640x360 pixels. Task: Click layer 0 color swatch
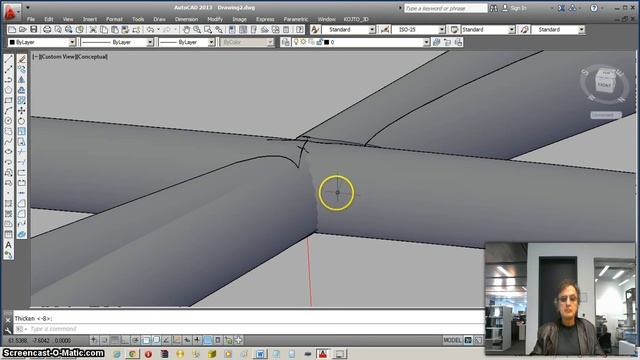[327, 42]
